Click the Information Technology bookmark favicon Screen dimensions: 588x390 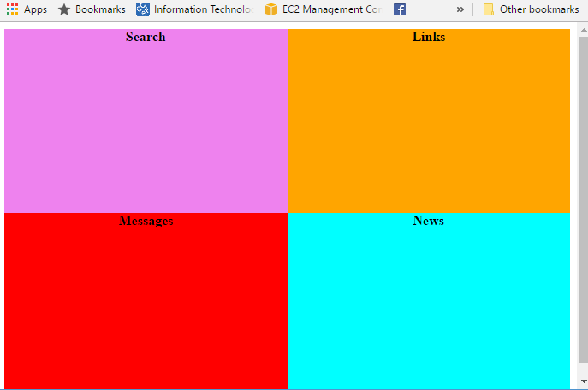click(x=143, y=9)
